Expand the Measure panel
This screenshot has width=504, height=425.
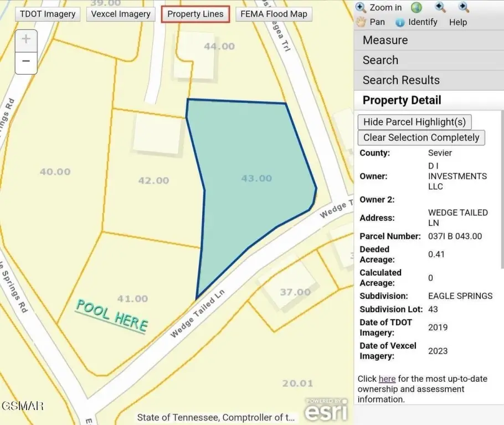(385, 40)
